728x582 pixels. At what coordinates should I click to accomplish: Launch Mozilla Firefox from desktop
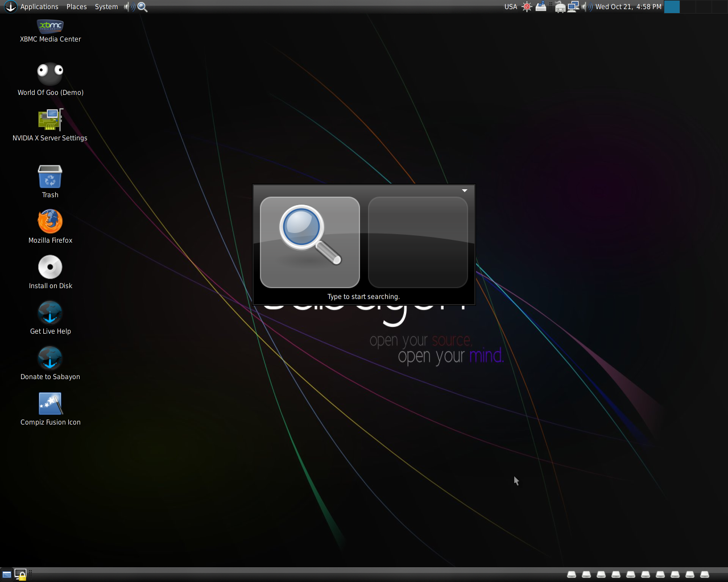[50, 222]
